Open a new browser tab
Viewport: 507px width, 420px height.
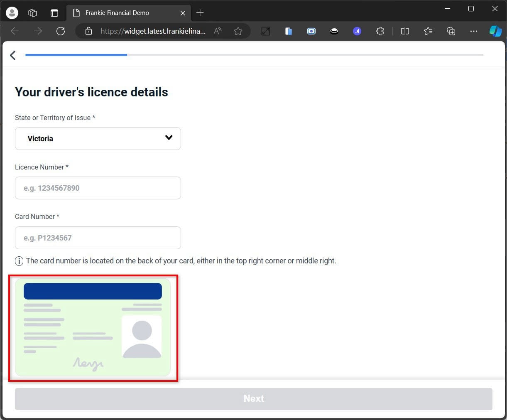pos(200,12)
